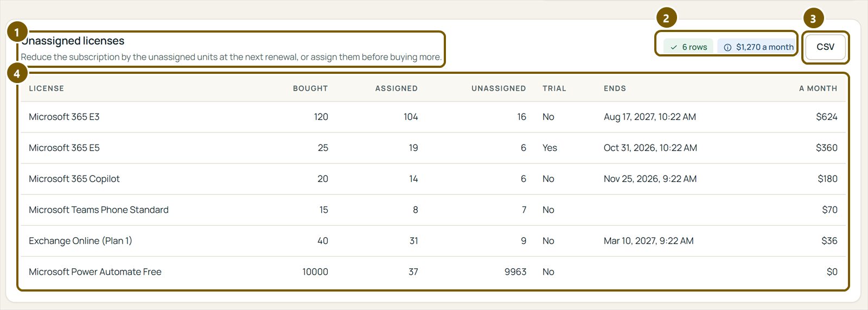Click the $624 monthly cost cell
The height and width of the screenshot is (310, 868).
(826, 117)
